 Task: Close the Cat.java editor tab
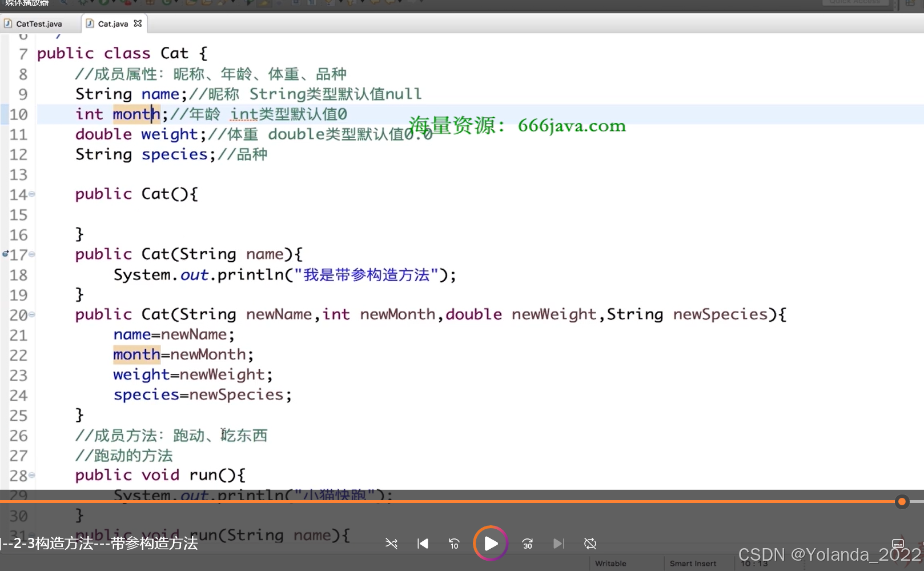pos(138,23)
